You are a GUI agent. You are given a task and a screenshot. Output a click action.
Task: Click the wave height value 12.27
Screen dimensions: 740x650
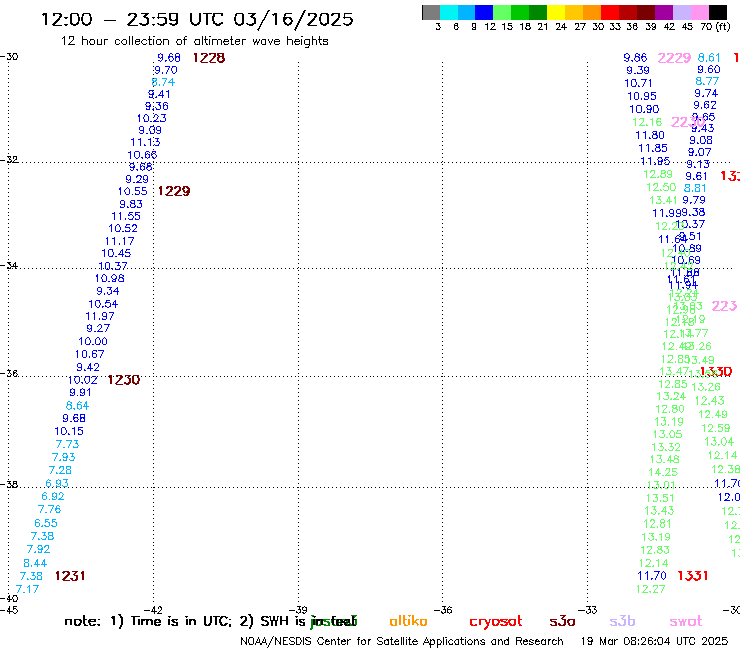[x=651, y=589]
